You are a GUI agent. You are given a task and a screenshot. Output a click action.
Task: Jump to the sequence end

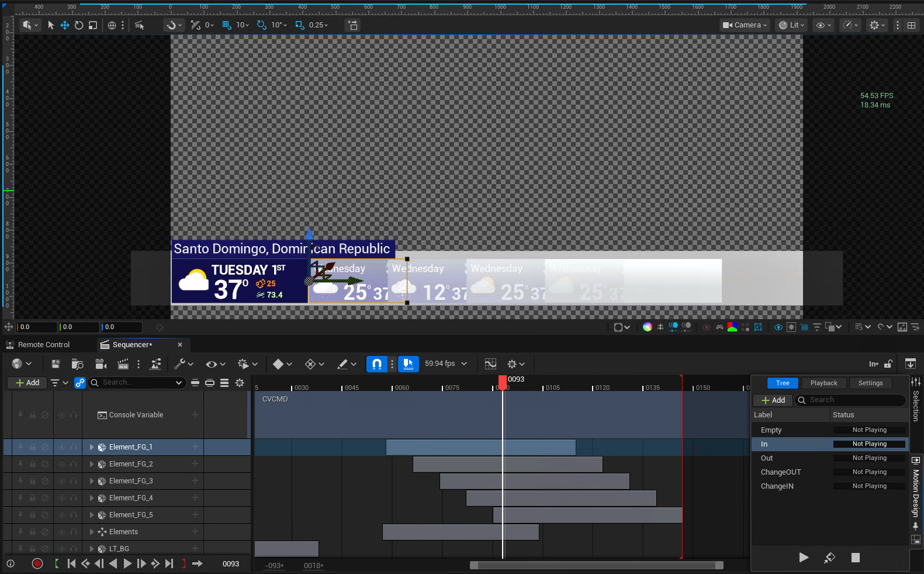[169, 563]
